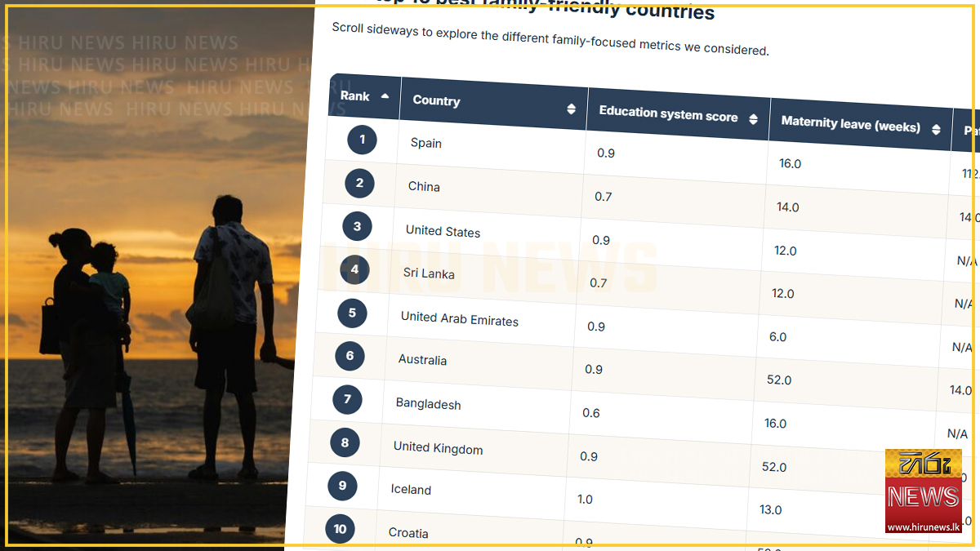Viewport: 980px width, 551px height.
Task: Click Education system score sort icon
Action: pos(753,120)
